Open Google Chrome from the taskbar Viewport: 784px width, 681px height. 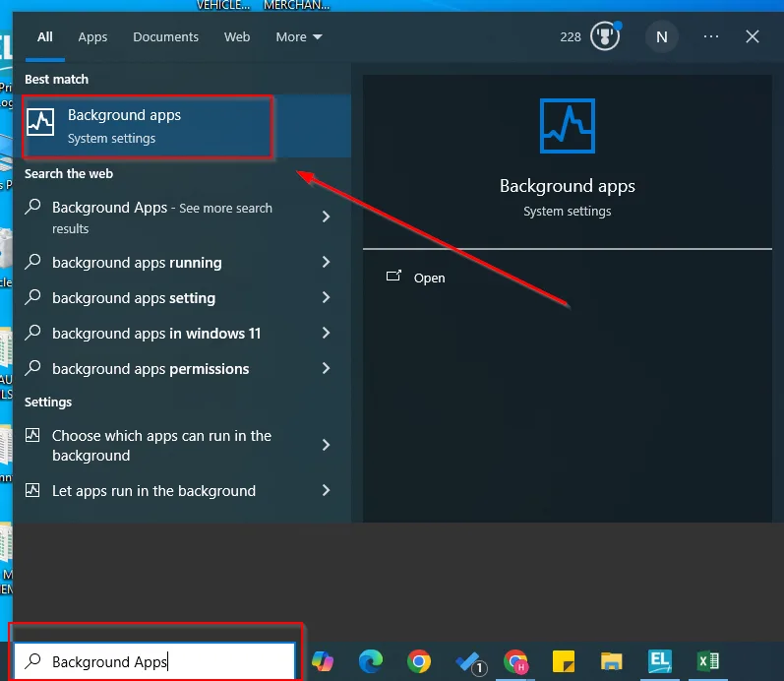coord(419,661)
